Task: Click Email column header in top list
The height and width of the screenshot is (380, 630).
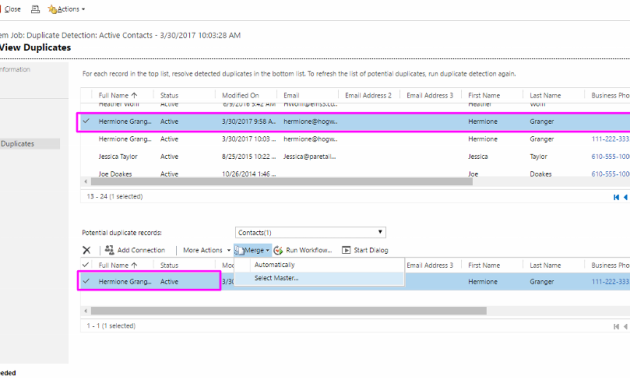Action: tap(291, 95)
